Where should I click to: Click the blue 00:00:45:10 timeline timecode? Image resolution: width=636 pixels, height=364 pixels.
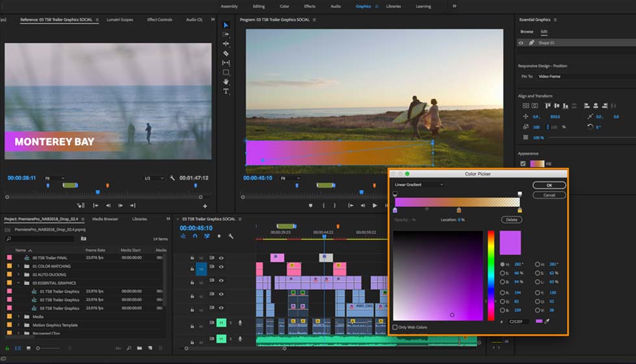pos(196,228)
